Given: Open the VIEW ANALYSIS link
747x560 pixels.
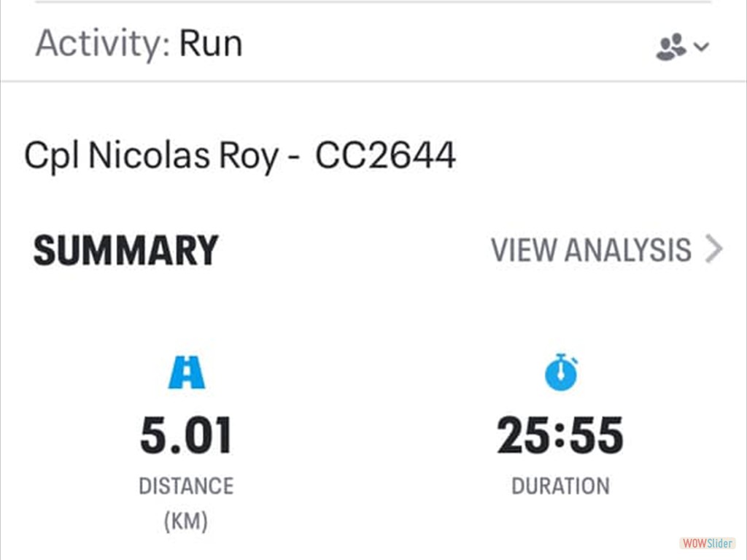Looking at the screenshot, I should pos(607,249).
